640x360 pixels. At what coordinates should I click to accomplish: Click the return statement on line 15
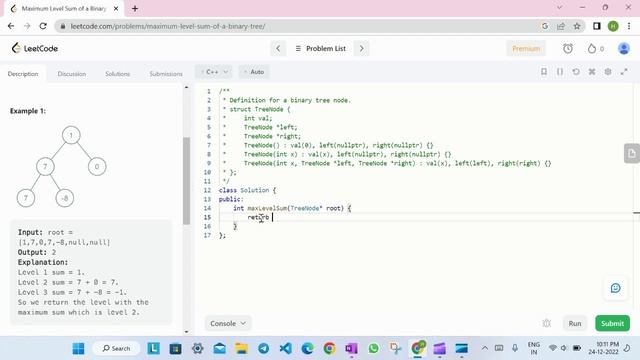click(258, 218)
